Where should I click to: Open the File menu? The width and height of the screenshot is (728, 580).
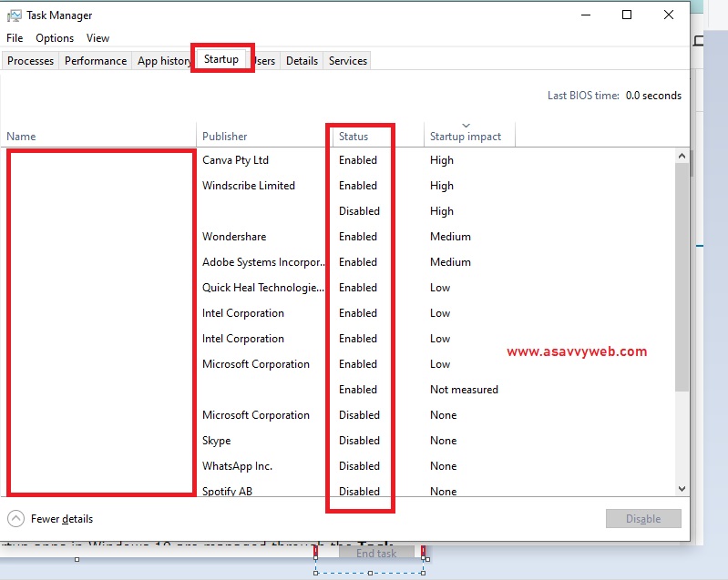click(x=15, y=38)
